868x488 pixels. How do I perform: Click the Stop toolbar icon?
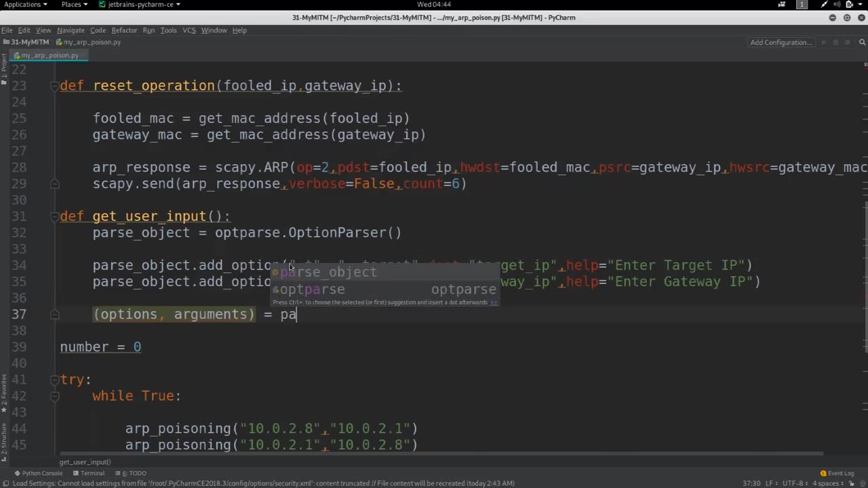[x=848, y=42]
